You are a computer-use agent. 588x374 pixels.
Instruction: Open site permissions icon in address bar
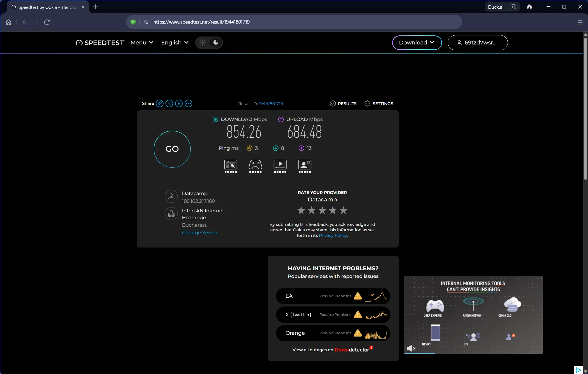pos(146,22)
